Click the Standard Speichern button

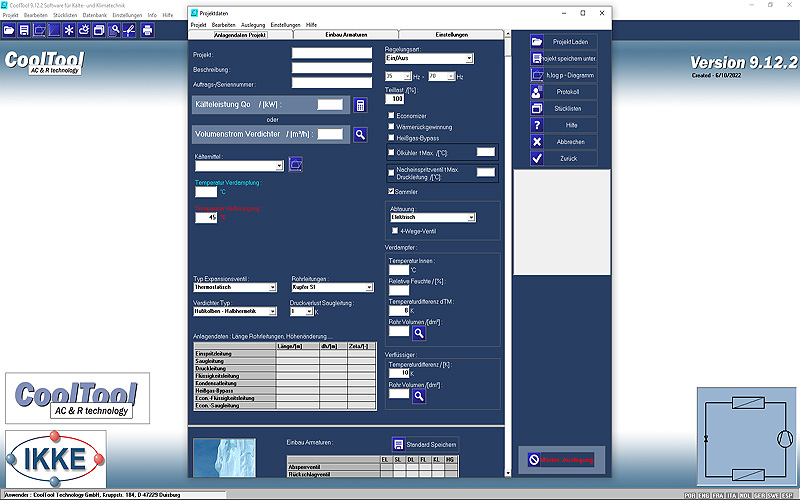pyautogui.click(x=425, y=444)
